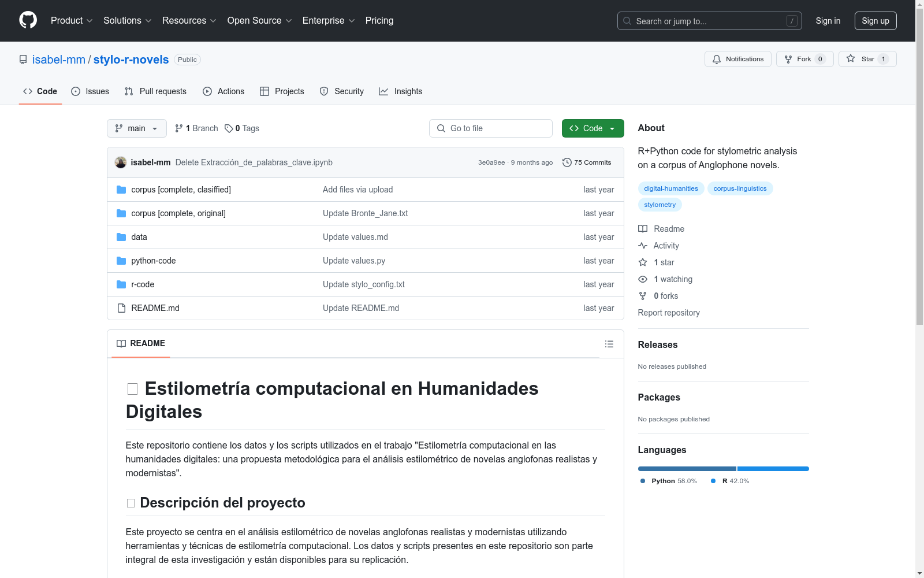Click the history clock icon by 75 Commits

tap(567, 162)
